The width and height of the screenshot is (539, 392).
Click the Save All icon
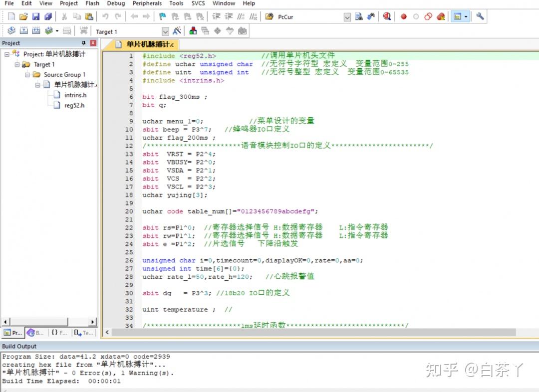[48, 16]
